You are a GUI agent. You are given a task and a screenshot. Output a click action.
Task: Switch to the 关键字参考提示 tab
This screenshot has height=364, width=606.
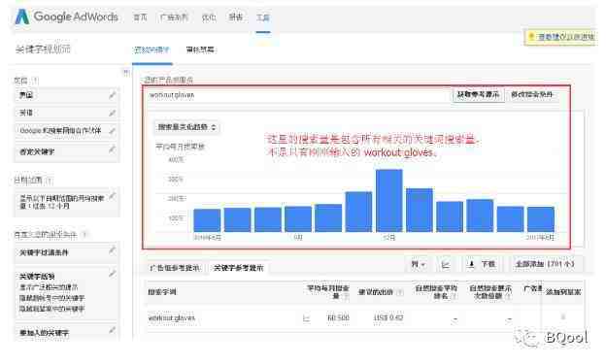coord(239,268)
